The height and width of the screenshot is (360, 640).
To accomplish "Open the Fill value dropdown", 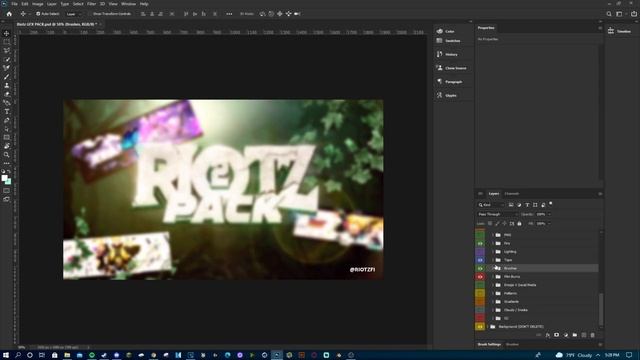I will 549,224.
